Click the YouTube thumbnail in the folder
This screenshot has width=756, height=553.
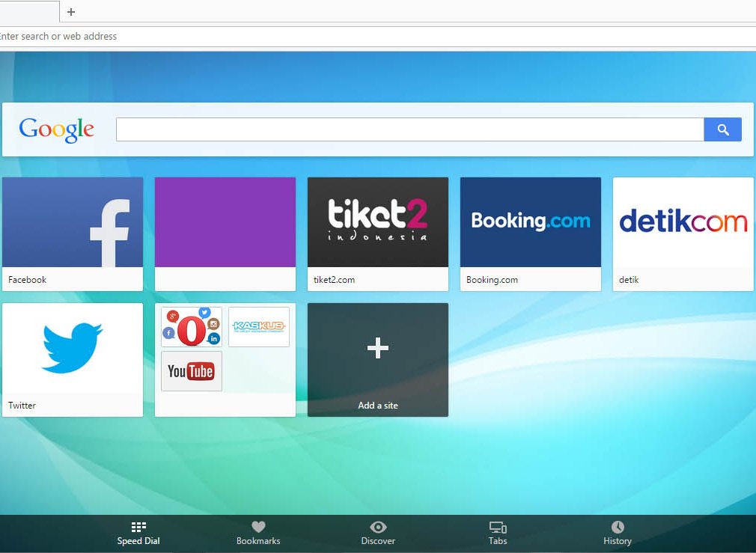coord(192,370)
